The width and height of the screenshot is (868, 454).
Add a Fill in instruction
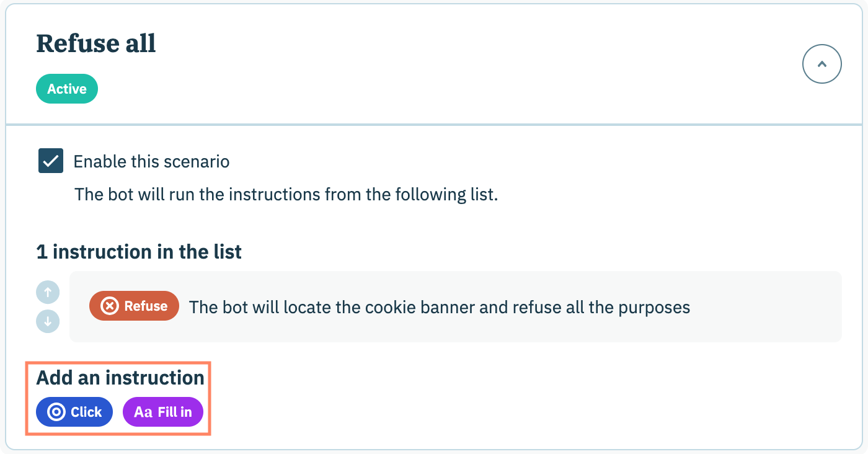[x=162, y=412]
